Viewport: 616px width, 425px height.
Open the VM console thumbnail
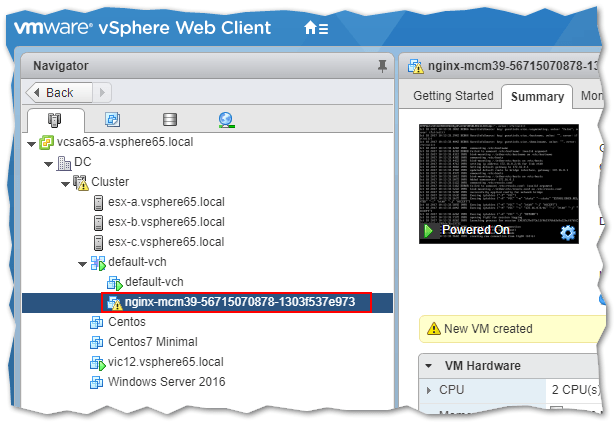click(499, 184)
